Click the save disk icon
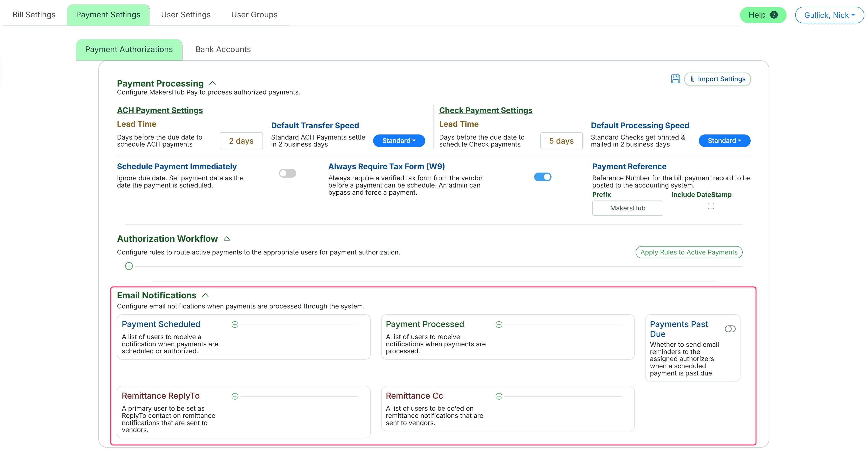This screenshot has height=455, width=868. point(675,79)
